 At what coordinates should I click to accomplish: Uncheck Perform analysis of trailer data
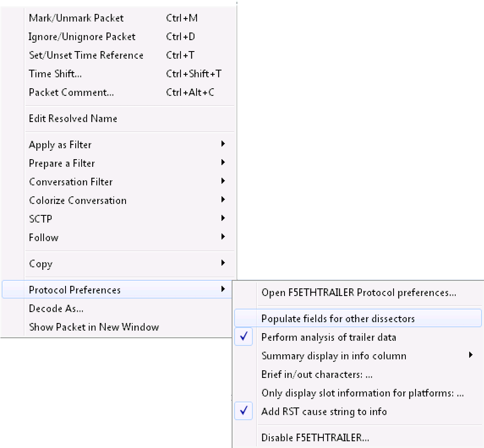coord(358,337)
